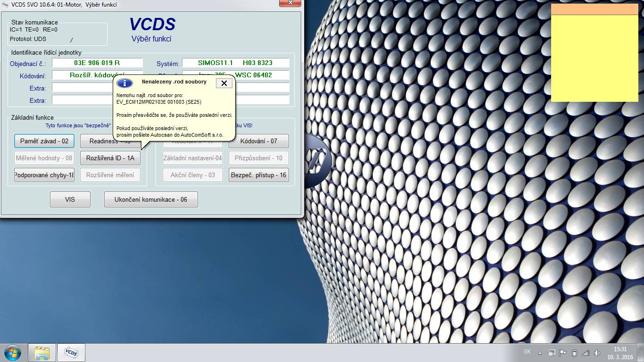Click the volume speaker tray icon
The height and width of the screenshot is (362, 644).
point(597,353)
